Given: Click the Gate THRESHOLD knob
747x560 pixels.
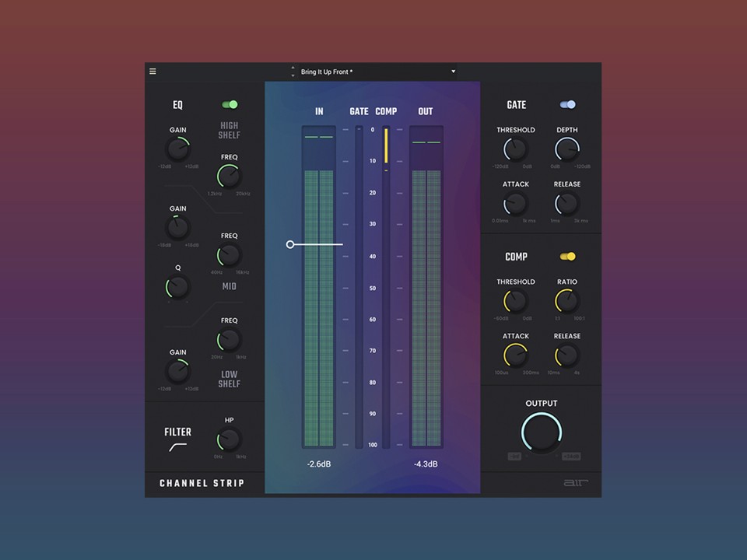Looking at the screenshot, I should 515,149.
